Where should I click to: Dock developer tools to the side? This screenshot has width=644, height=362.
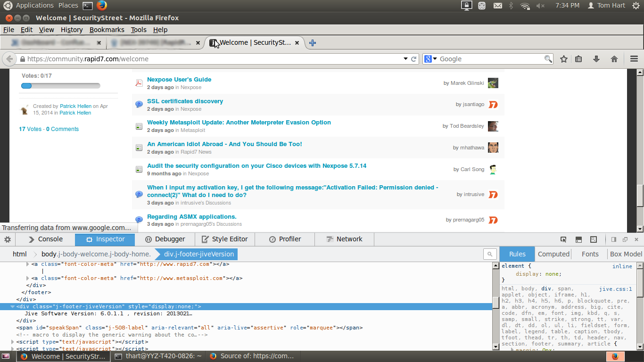pos(614,239)
